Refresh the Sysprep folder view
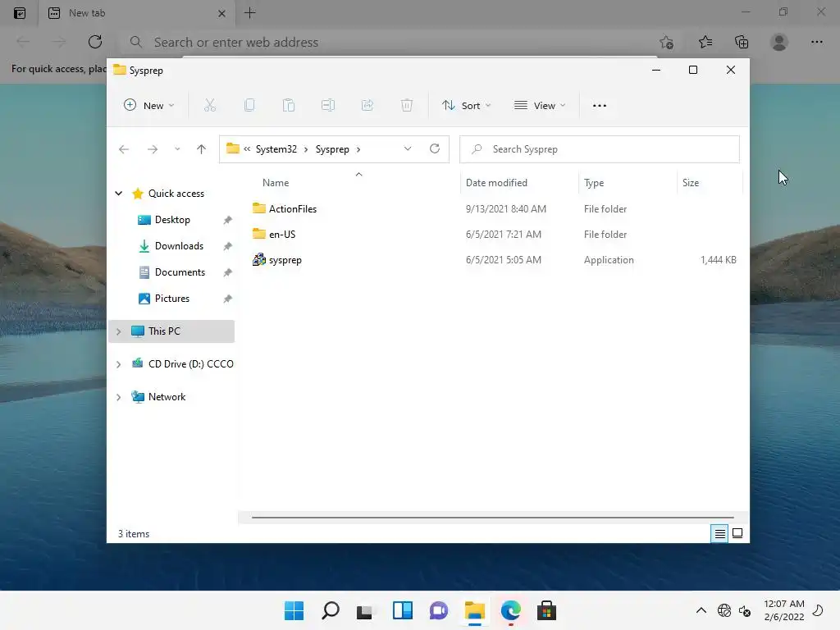Image resolution: width=840 pixels, height=630 pixels. click(x=435, y=149)
